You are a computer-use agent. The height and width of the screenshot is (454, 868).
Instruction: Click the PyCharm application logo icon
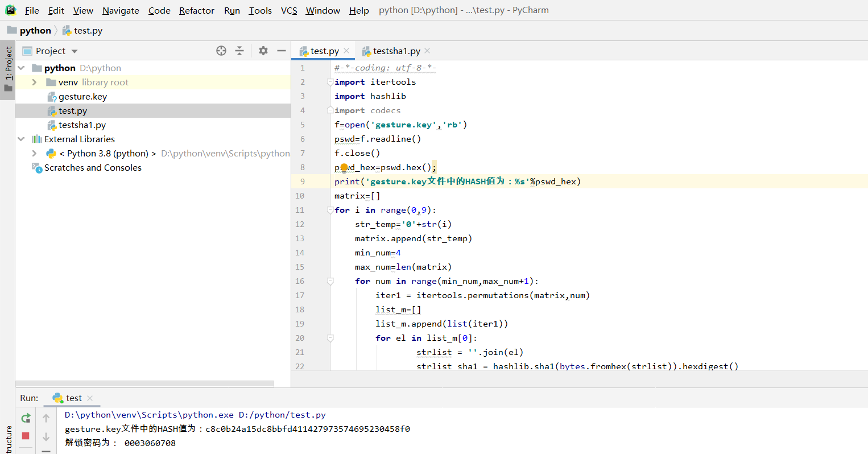point(11,10)
